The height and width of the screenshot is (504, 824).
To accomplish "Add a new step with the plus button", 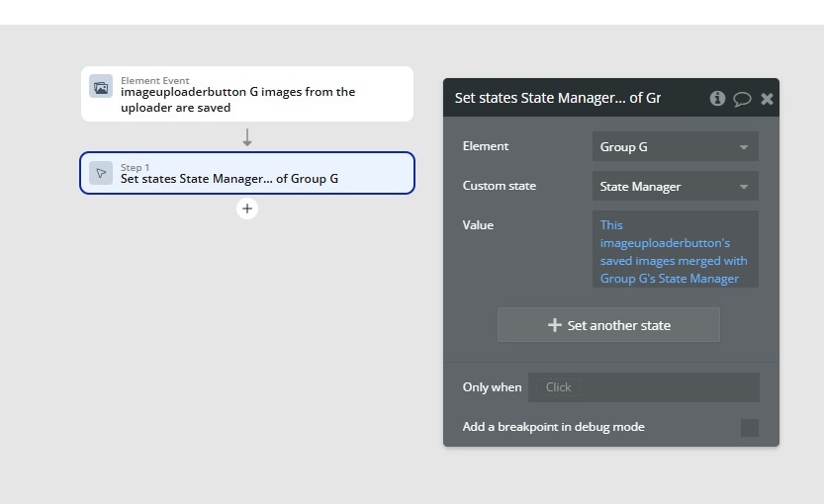I will point(247,209).
